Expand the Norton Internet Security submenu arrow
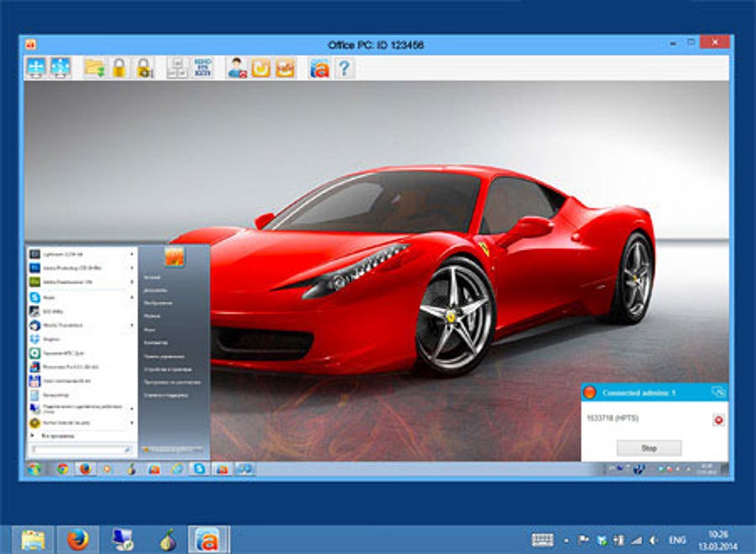This screenshot has height=554, width=756. pos(132,423)
